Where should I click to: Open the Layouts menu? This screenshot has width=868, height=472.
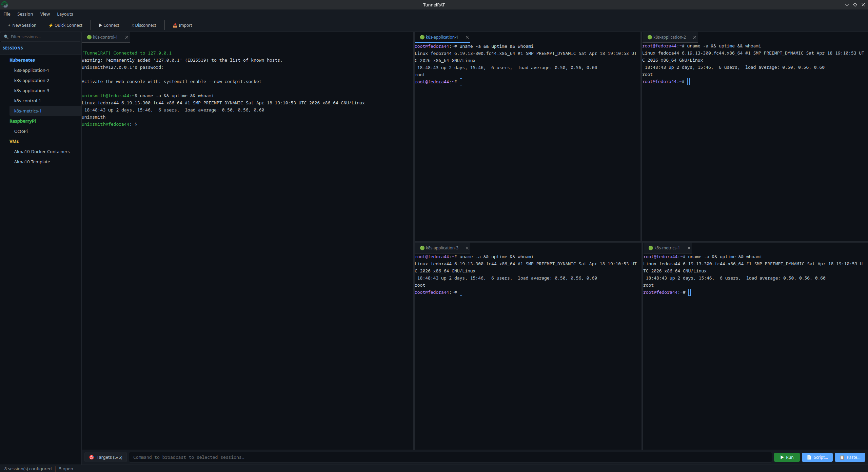[65, 14]
